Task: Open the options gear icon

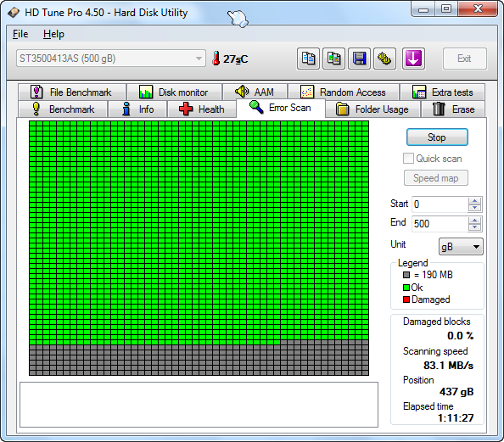Action: (x=384, y=59)
